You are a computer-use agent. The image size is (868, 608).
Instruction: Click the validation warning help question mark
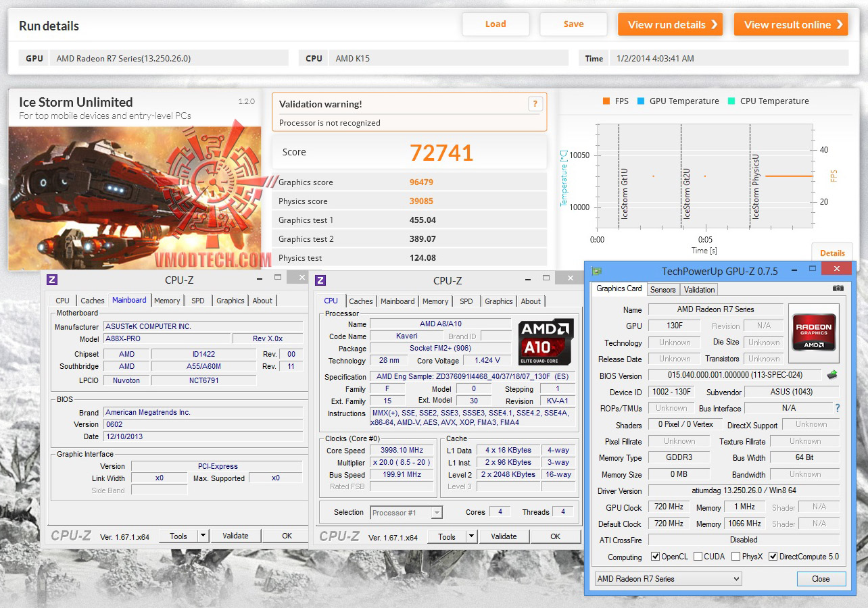click(x=535, y=104)
